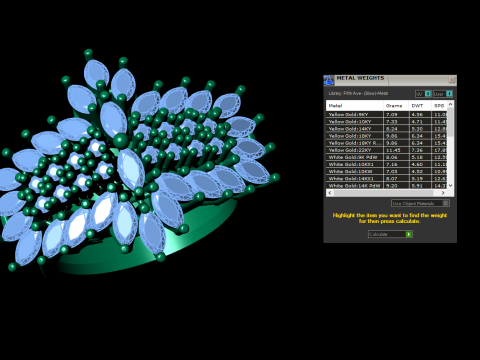Click DWT value 7.36
The image size is (480, 360).
pos(417,150)
